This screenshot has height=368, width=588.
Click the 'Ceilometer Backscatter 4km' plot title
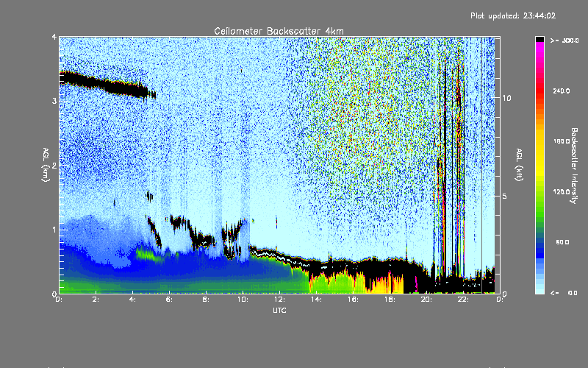point(279,31)
